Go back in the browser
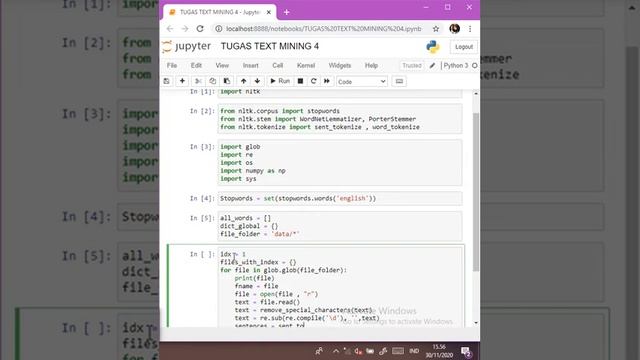The height and width of the screenshot is (360, 640). [x=170, y=29]
